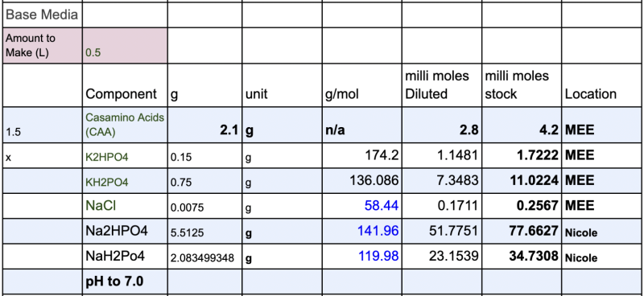Click the MEE location cell for KH2PO4

click(601, 181)
